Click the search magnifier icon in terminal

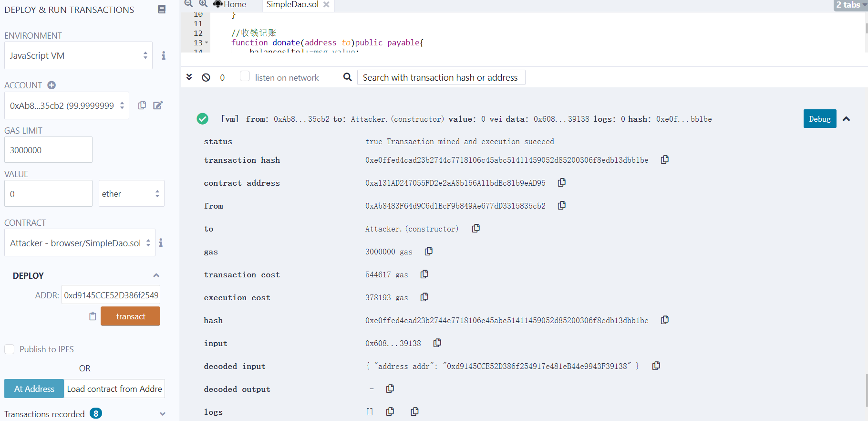(348, 77)
